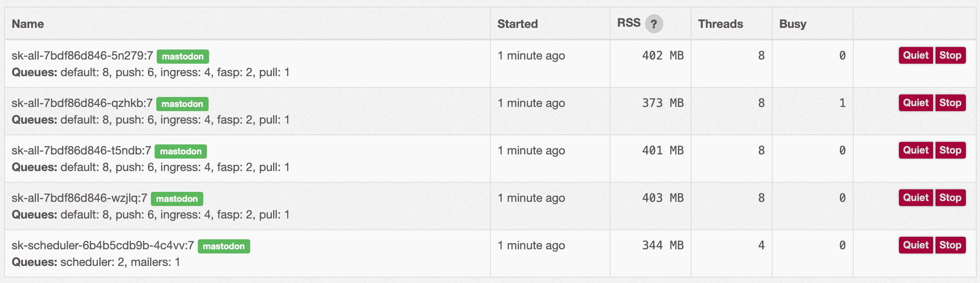Image resolution: width=980 pixels, height=283 pixels.
Task: Click the Name column header
Action: click(x=28, y=24)
